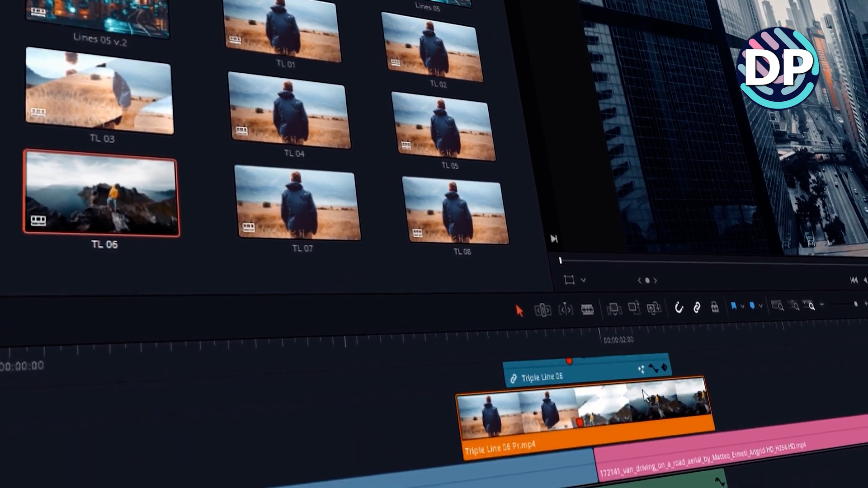The width and height of the screenshot is (868, 488).
Task: Select the Selection Mode arrow tool
Action: pyautogui.click(x=519, y=311)
